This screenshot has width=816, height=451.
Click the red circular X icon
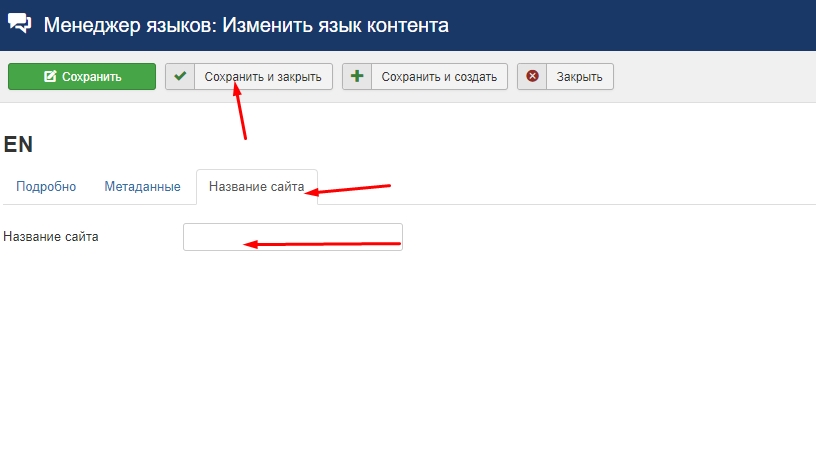click(532, 77)
